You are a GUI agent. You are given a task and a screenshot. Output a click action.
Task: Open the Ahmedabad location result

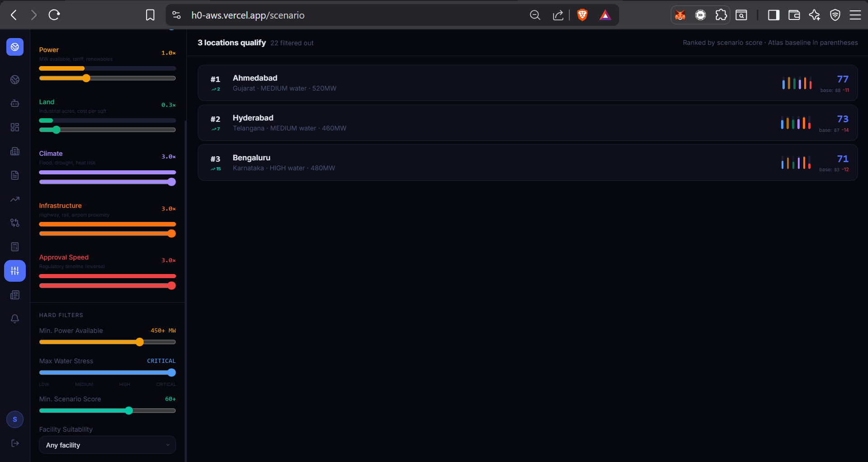[528, 83]
